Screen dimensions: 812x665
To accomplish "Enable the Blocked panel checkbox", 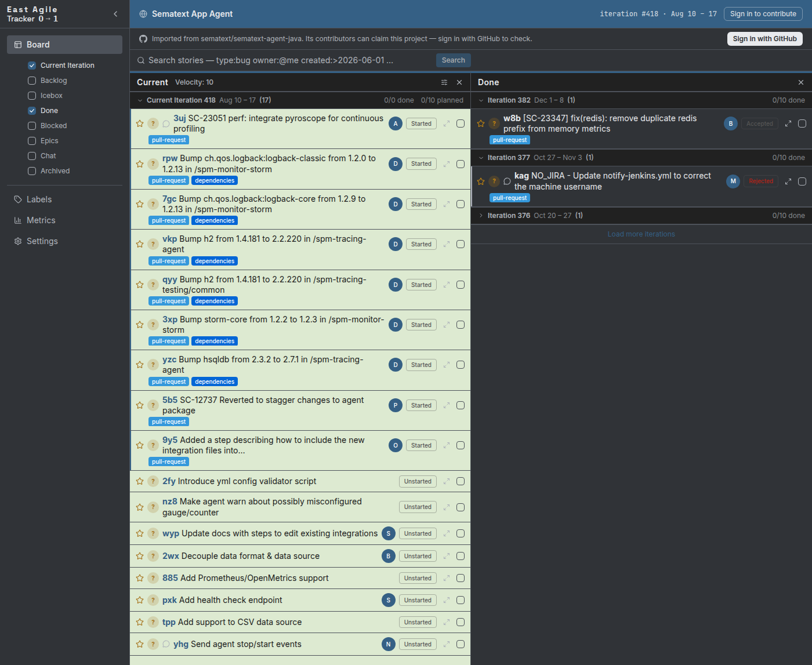I will (32, 126).
